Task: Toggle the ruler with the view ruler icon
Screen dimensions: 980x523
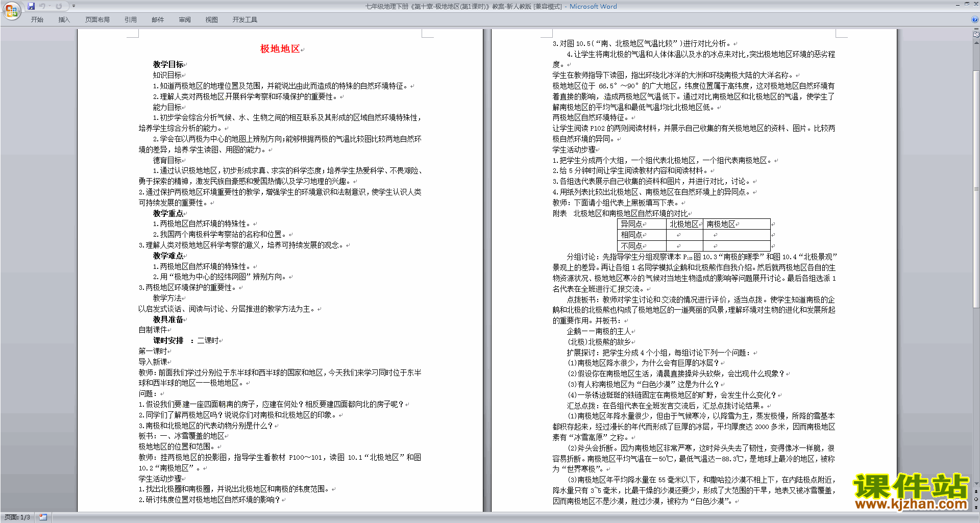Action: pyautogui.click(x=976, y=35)
